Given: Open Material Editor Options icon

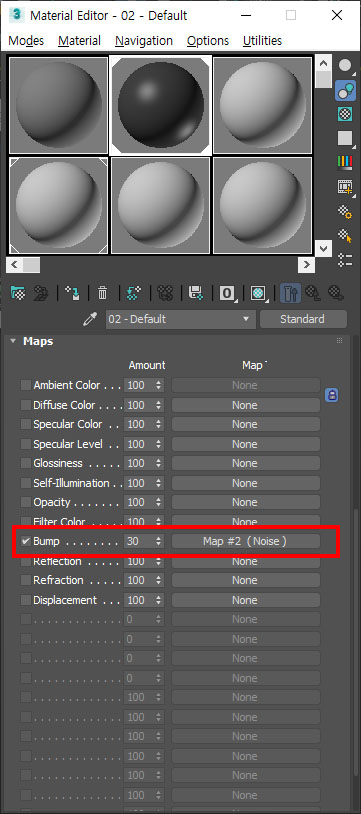Looking at the screenshot, I should (x=345, y=211).
